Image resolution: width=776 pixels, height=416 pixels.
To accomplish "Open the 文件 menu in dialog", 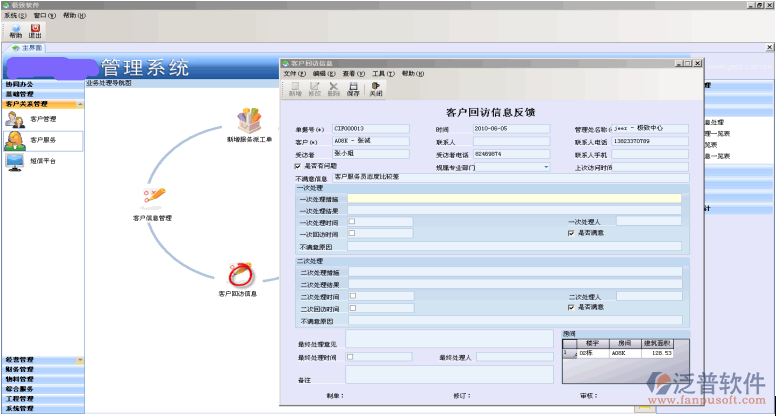I will [x=293, y=74].
